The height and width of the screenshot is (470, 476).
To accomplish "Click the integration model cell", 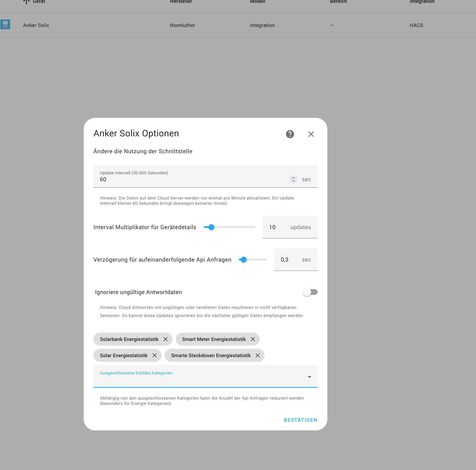I will point(262,25).
